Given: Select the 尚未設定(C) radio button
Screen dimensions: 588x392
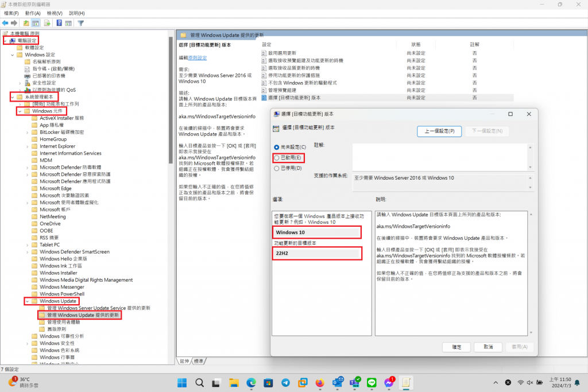Looking at the screenshot, I should click(x=276, y=148).
